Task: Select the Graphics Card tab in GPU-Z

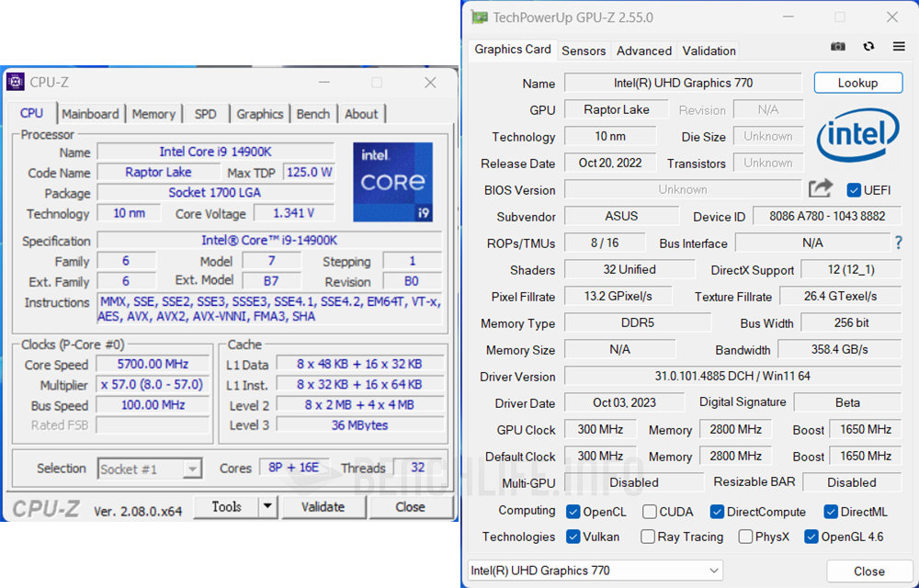Action: point(513,50)
